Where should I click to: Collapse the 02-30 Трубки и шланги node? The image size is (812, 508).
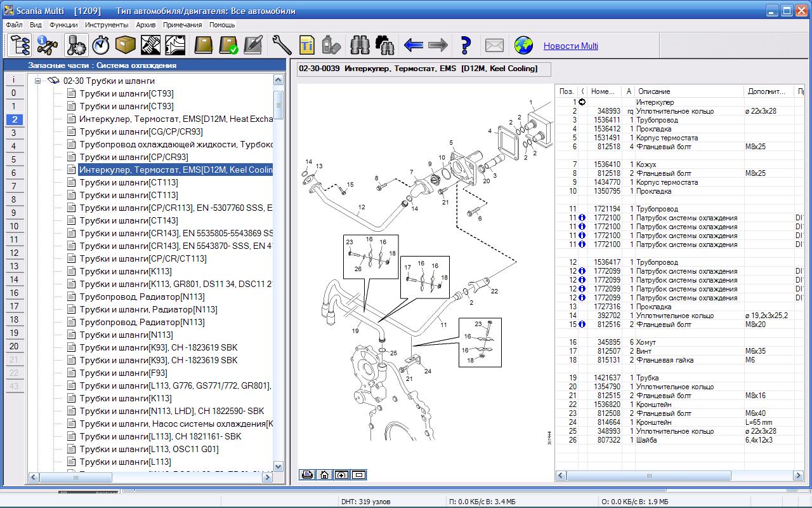pos(37,81)
